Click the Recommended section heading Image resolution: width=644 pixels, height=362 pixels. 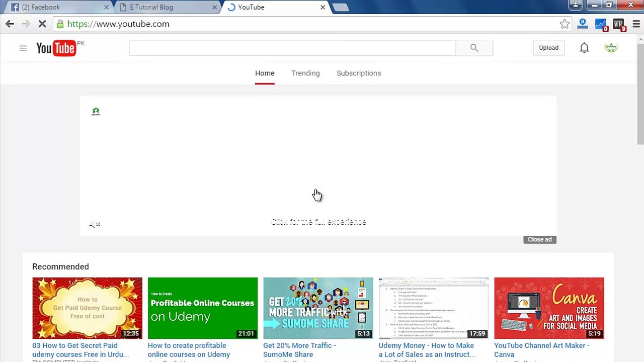click(x=60, y=266)
